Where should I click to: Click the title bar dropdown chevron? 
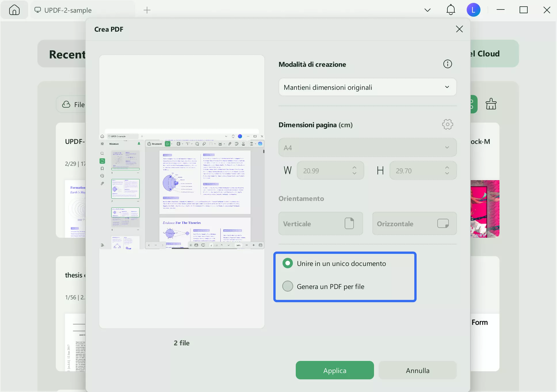tap(428, 10)
